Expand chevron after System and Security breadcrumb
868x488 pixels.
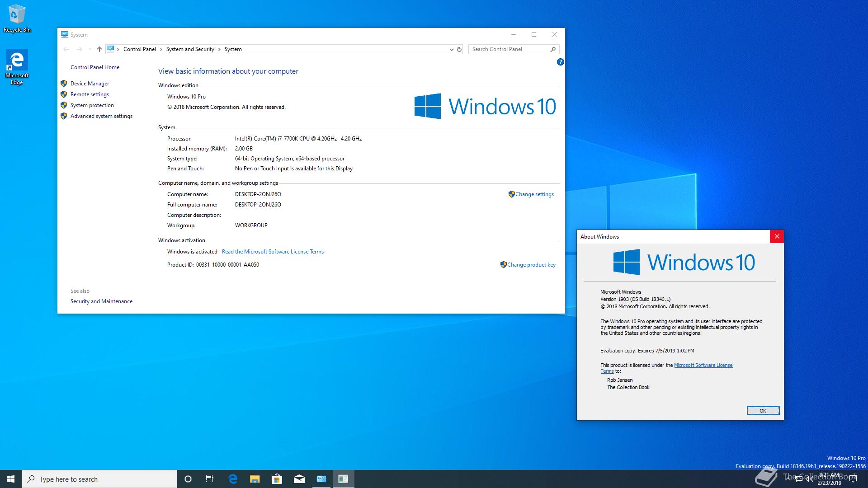pyautogui.click(x=219, y=49)
